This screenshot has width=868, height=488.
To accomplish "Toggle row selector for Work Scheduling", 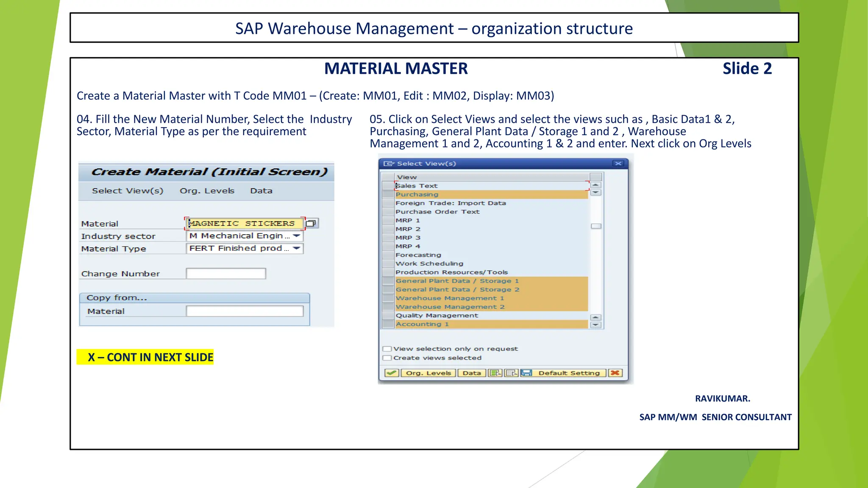I will click(x=388, y=263).
